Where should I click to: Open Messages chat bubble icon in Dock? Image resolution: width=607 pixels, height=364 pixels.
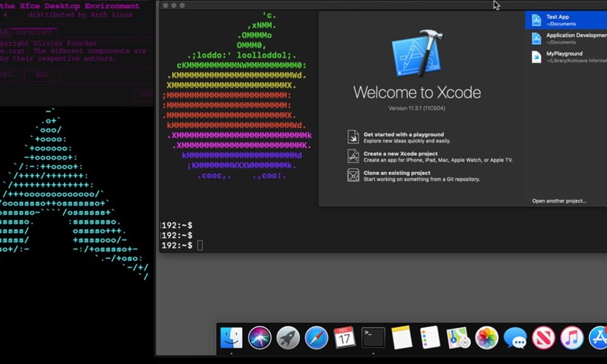(x=515, y=338)
